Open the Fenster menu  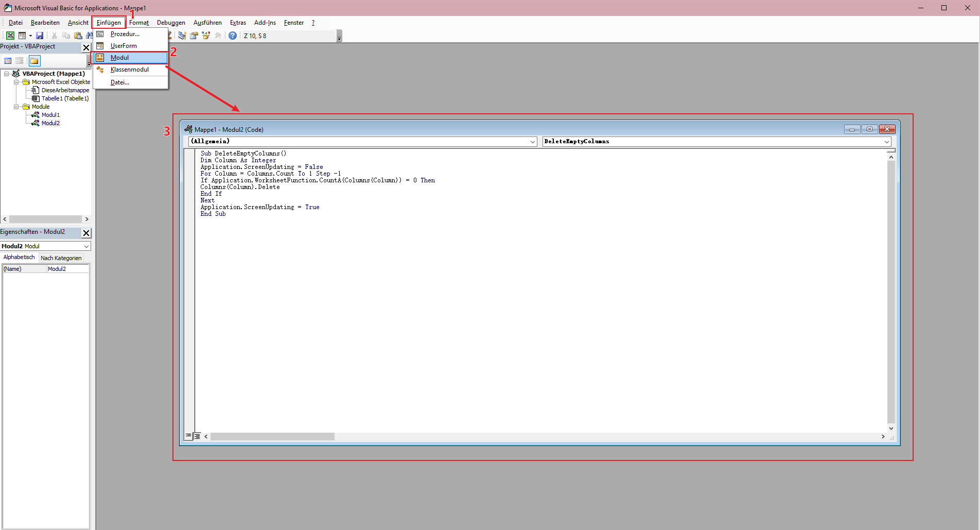click(x=294, y=23)
